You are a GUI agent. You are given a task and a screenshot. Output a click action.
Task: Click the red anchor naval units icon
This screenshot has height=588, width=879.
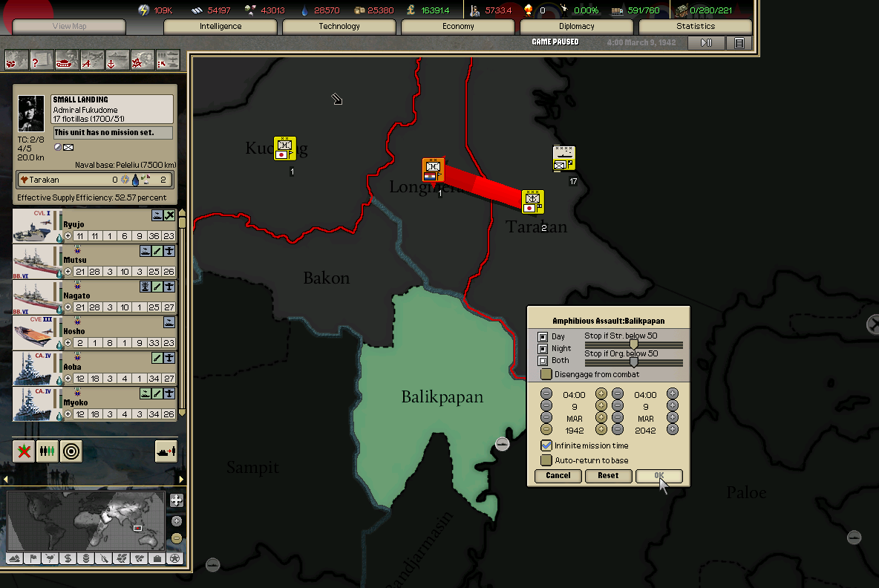tap(117, 59)
